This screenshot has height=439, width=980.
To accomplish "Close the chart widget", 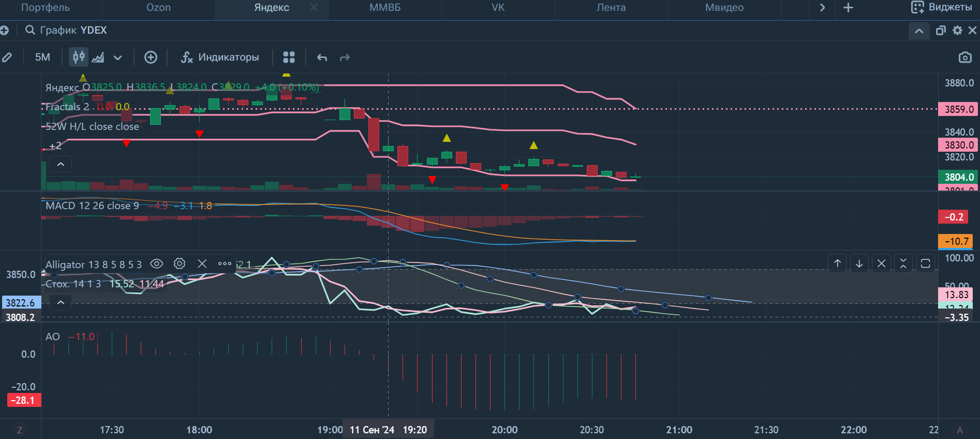I will (x=972, y=31).
